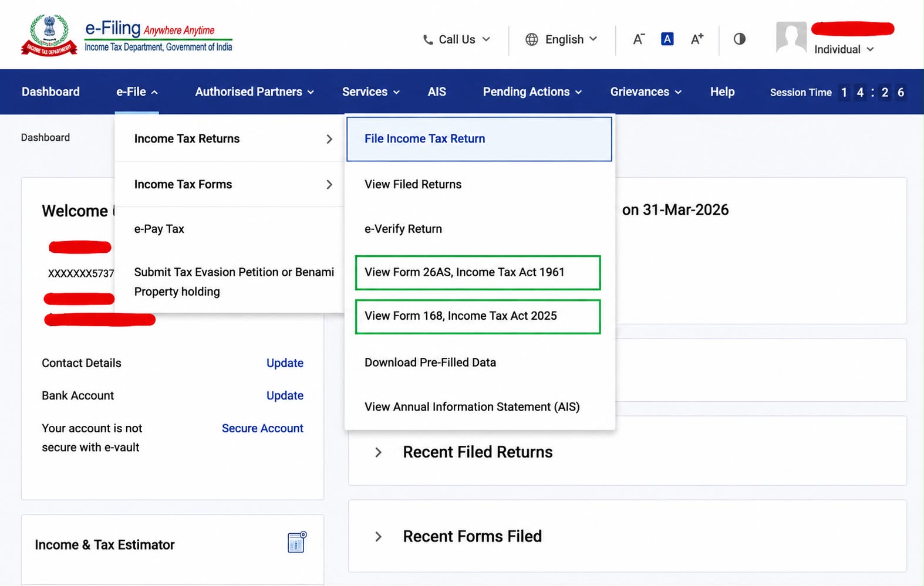Click the globe language icon

(532, 39)
